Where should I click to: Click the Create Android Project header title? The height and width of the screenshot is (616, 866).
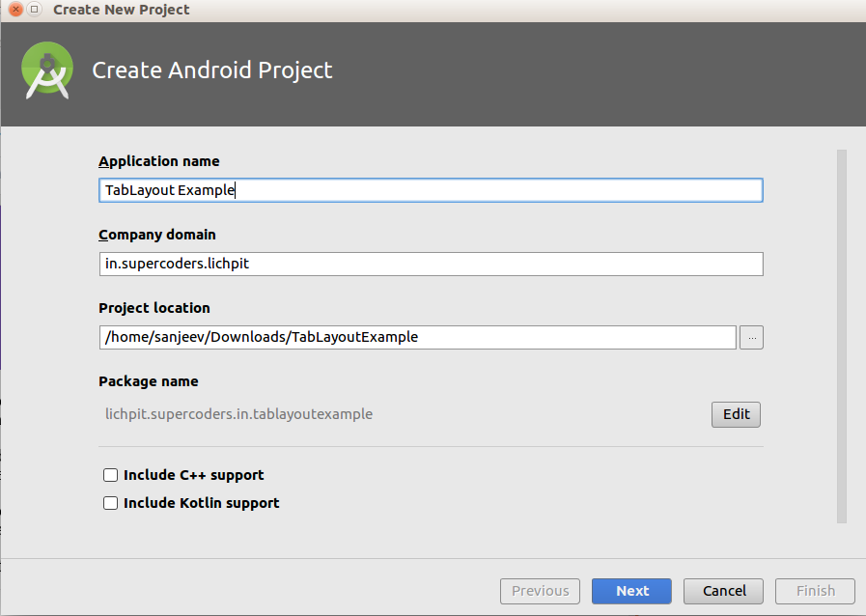(x=212, y=70)
